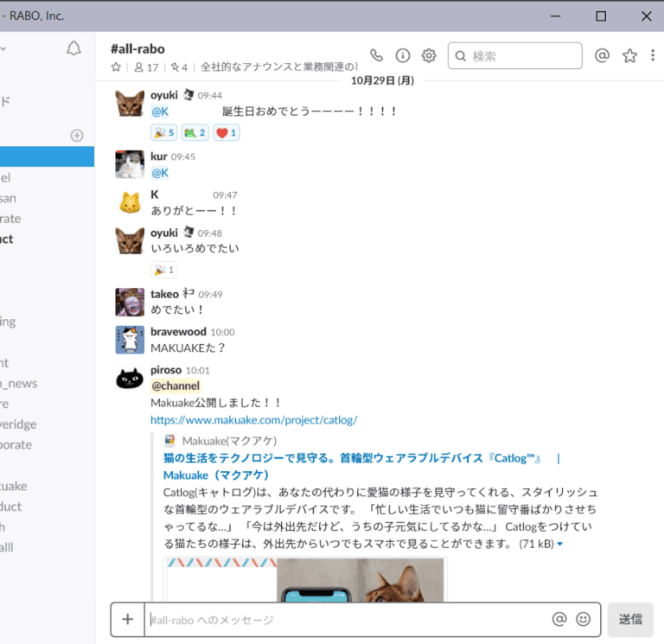
Task: Click into the 検索 search field
Action: [515, 55]
